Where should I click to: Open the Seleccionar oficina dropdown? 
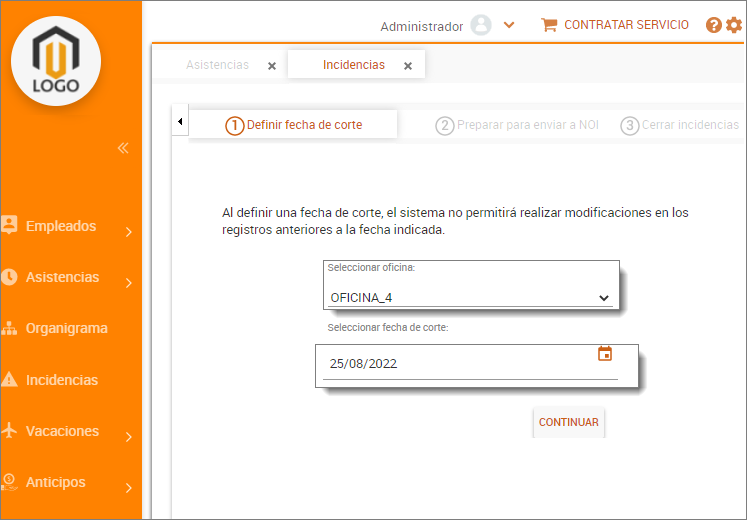point(470,297)
